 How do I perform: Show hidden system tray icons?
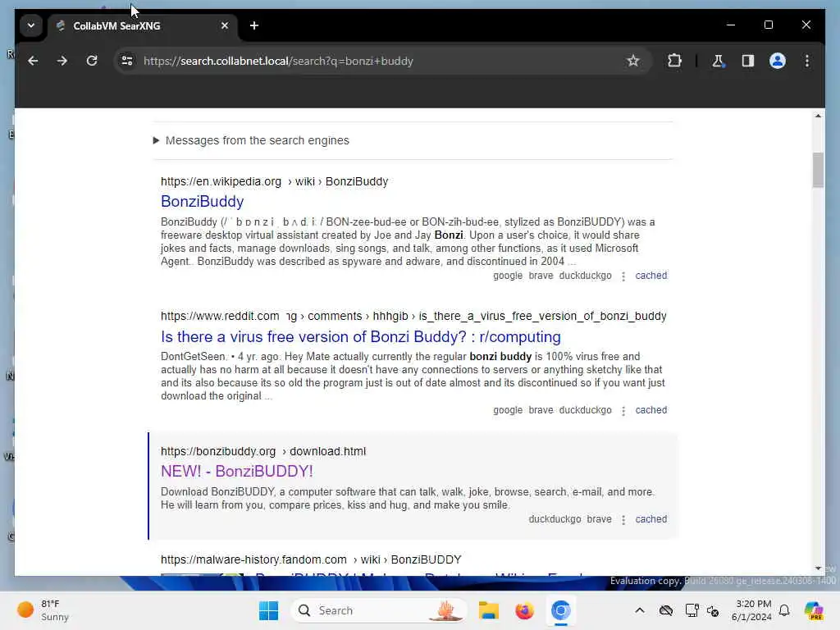click(640, 610)
